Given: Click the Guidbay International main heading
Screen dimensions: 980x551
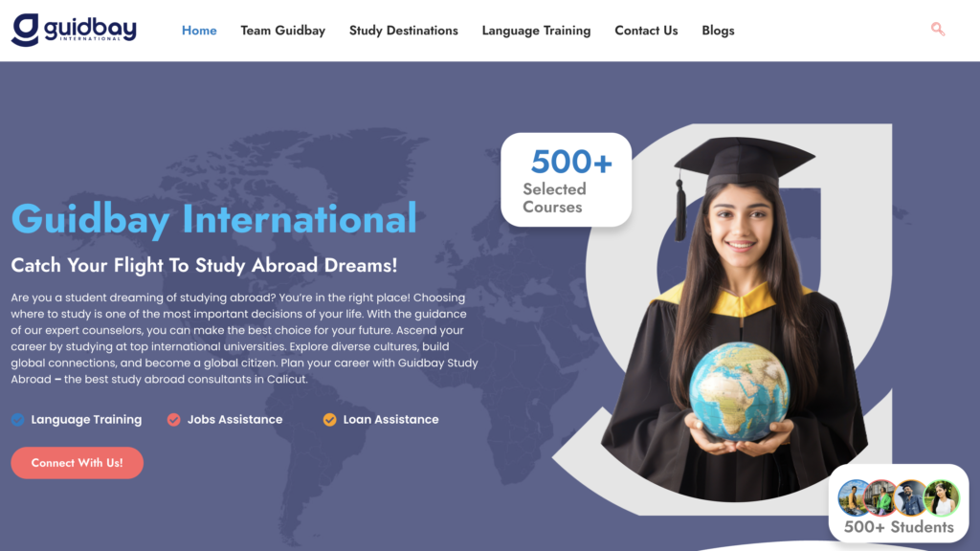Looking at the screenshot, I should click(x=213, y=218).
